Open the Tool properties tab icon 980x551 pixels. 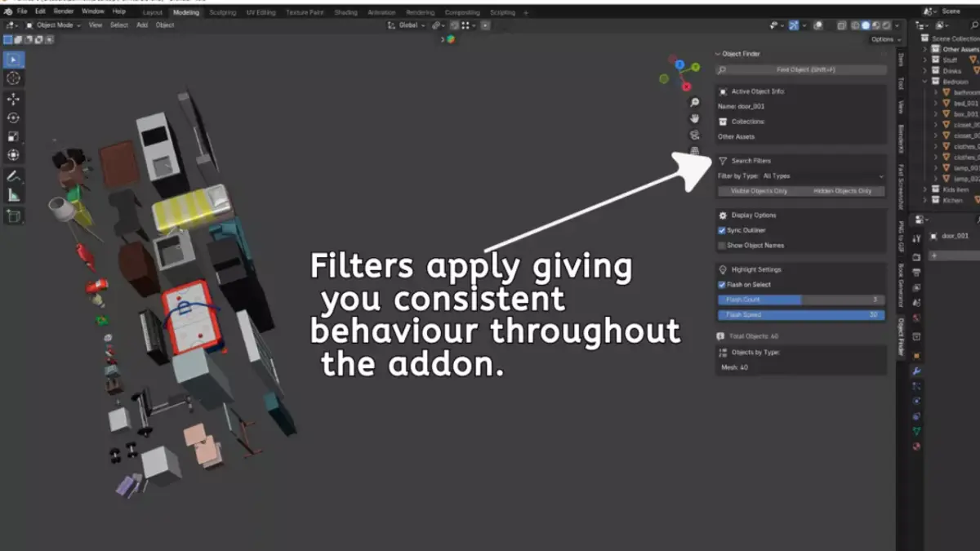pos(917,238)
